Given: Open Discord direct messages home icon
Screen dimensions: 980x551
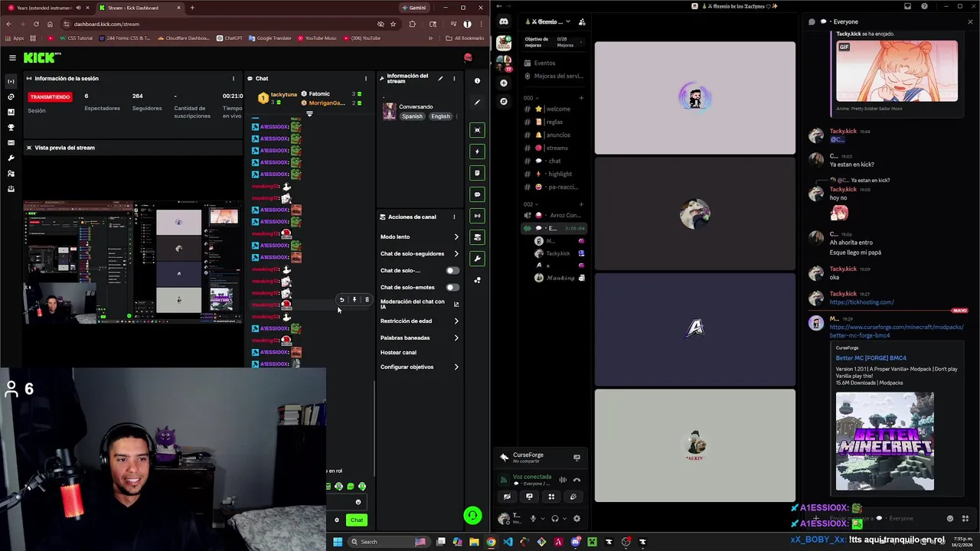Looking at the screenshot, I should click(504, 22).
